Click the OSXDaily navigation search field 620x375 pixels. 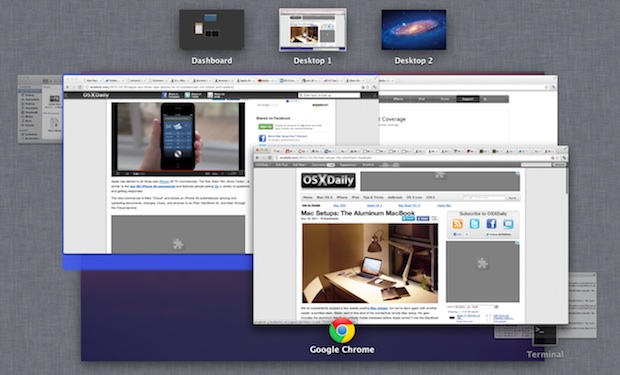tap(484, 197)
